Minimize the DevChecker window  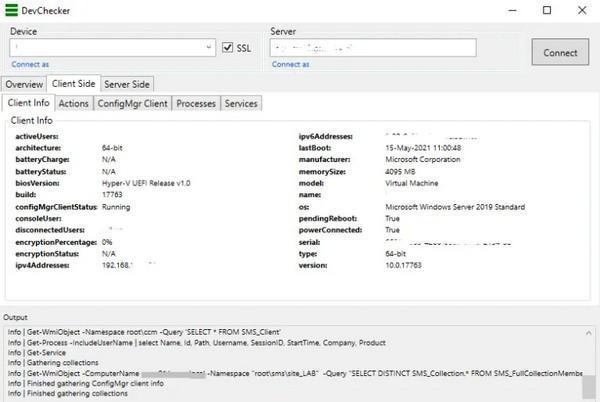(512, 10)
